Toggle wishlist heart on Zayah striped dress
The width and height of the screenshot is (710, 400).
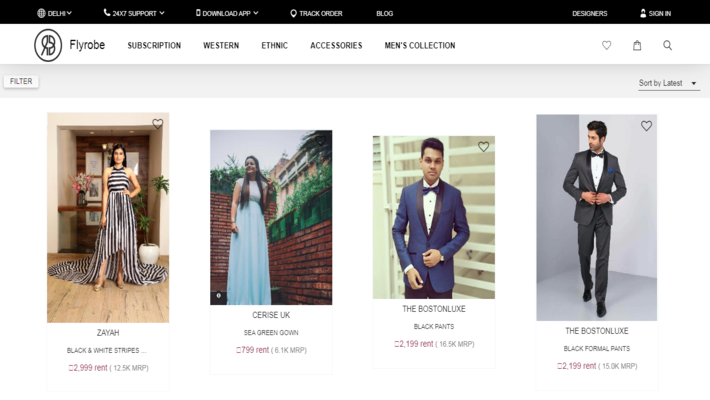[x=157, y=124]
